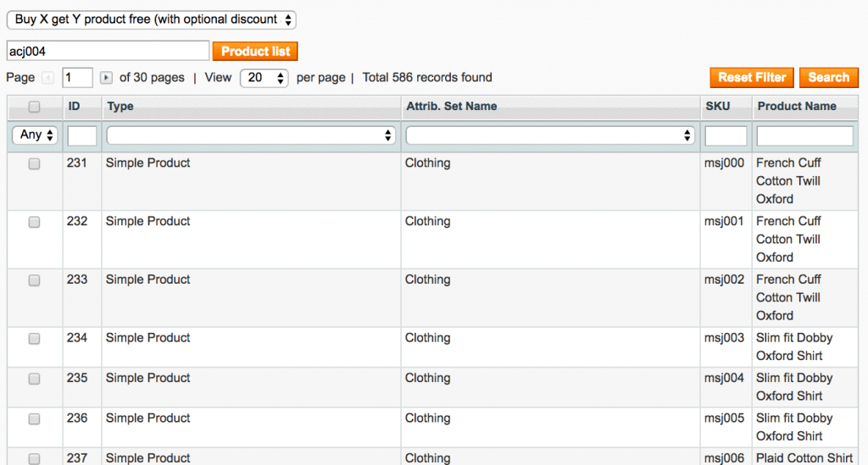The height and width of the screenshot is (465, 868).
Task: Click the SKU filter text box
Action: 726,136
